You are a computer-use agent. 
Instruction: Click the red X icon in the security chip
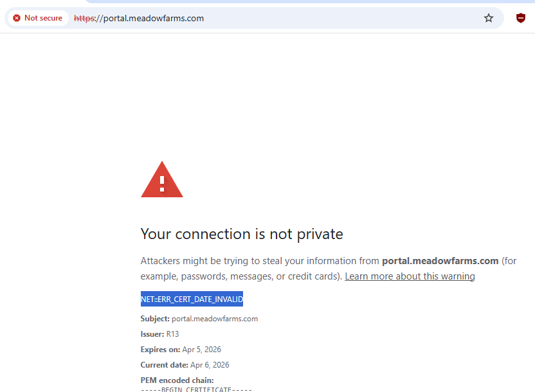click(17, 18)
